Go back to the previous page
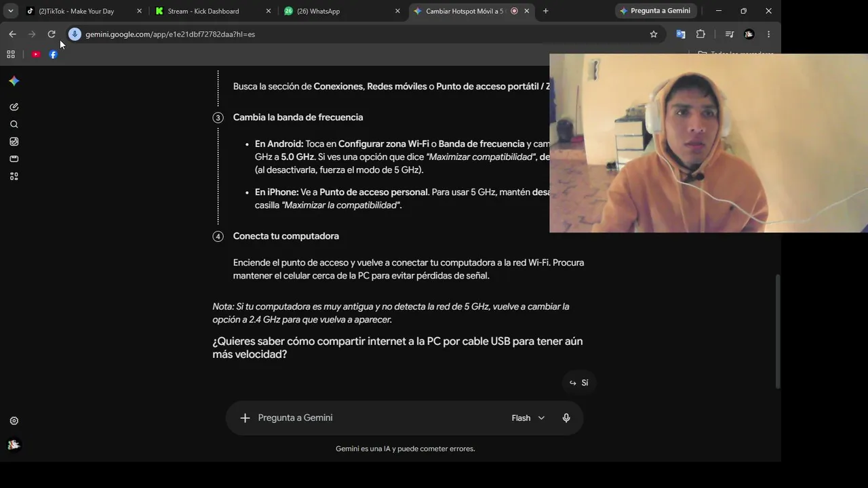Image resolution: width=868 pixels, height=488 pixels. [12, 34]
